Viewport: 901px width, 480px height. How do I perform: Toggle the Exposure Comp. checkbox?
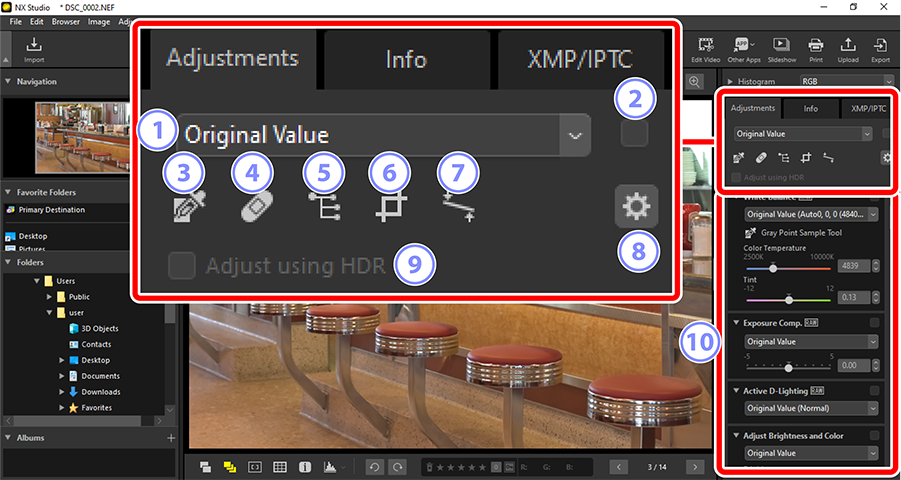point(874,323)
